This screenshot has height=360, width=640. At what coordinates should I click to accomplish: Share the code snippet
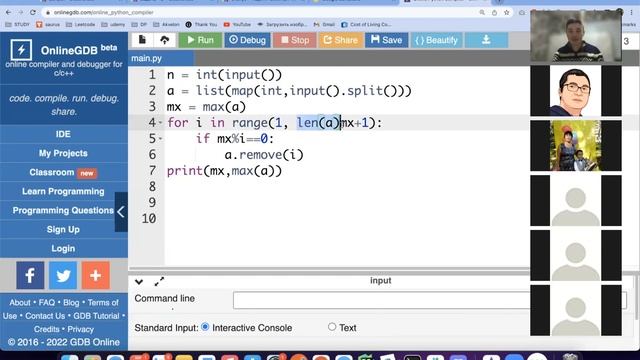point(340,40)
